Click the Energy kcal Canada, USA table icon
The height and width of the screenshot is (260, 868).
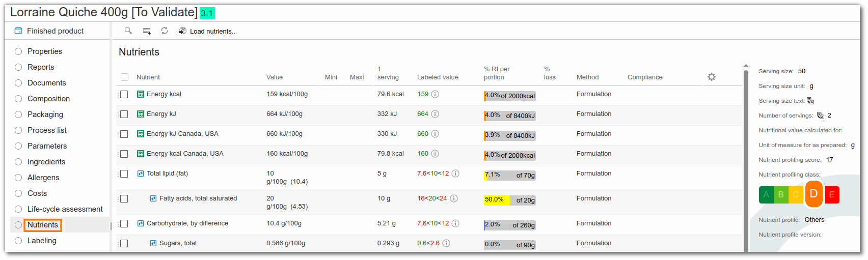pyautogui.click(x=141, y=154)
